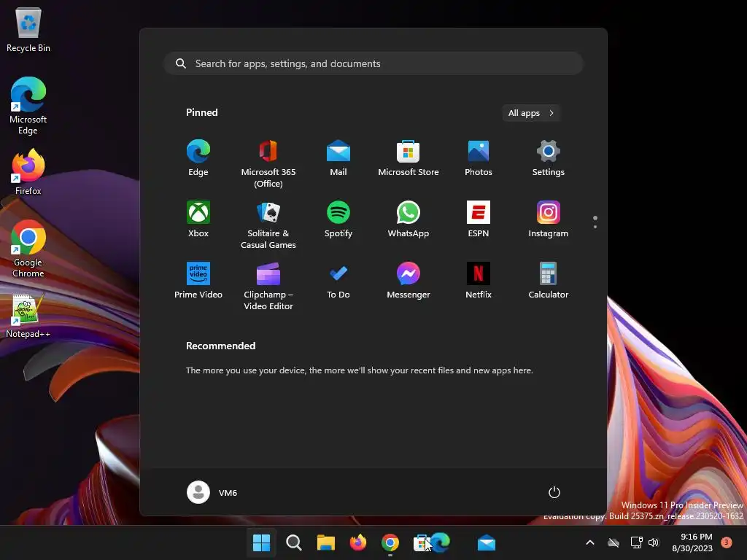Image resolution: width=747 pixels, height=560 pixels.
Task: Open File Explorer from the taskbar
Action: click(326, 542)
